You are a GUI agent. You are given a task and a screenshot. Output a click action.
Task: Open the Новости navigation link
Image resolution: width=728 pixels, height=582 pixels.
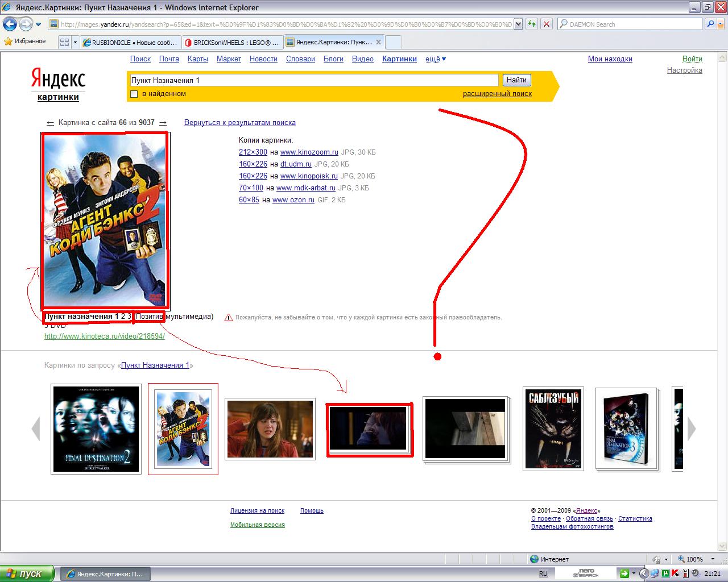pos(263,59)
